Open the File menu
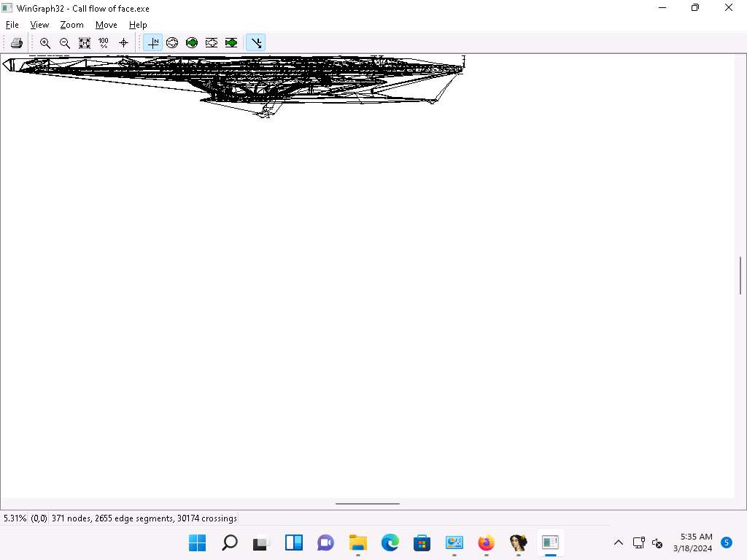This screenshot has width=747, height=560. tap(12, 25)
